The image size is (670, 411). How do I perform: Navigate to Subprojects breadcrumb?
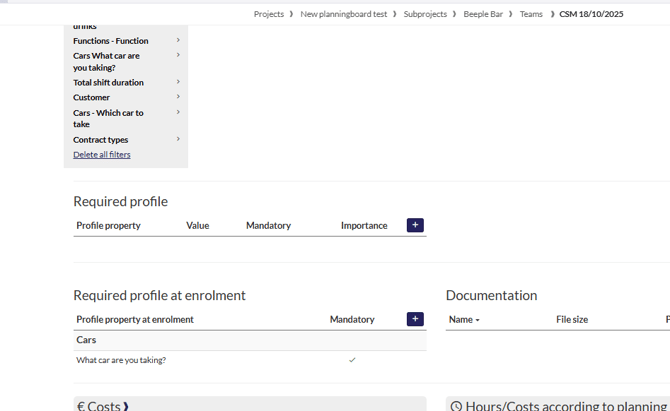(x=425, y=14)
